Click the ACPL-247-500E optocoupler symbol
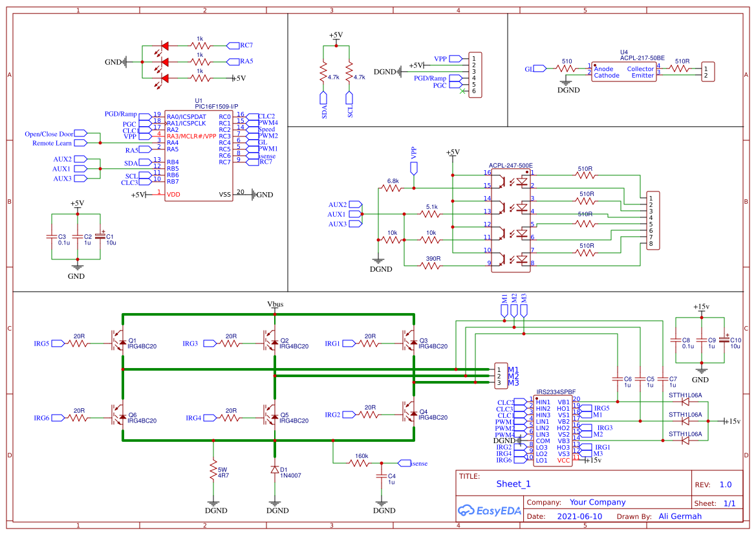The height and width of the screenshot is (535, 756). click(x=510, y=220)
